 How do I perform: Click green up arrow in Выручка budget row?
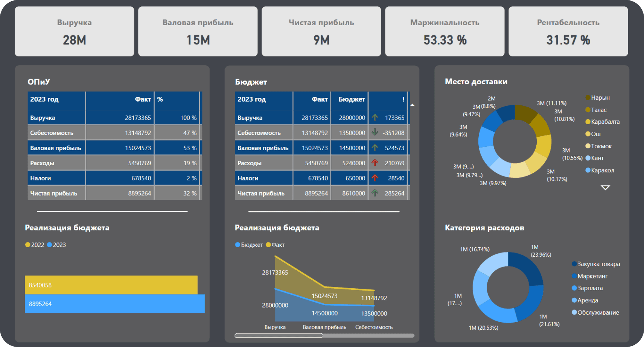375,117
